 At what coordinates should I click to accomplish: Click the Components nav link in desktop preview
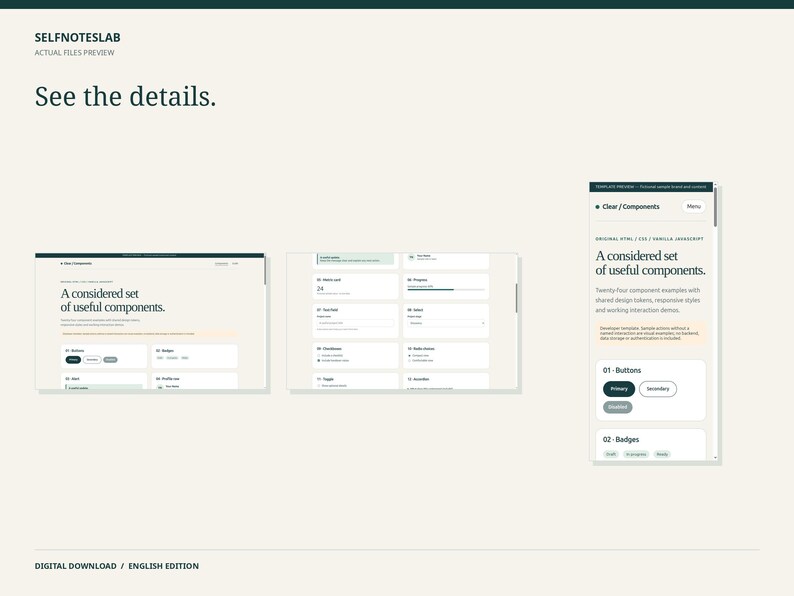(221, 263)
